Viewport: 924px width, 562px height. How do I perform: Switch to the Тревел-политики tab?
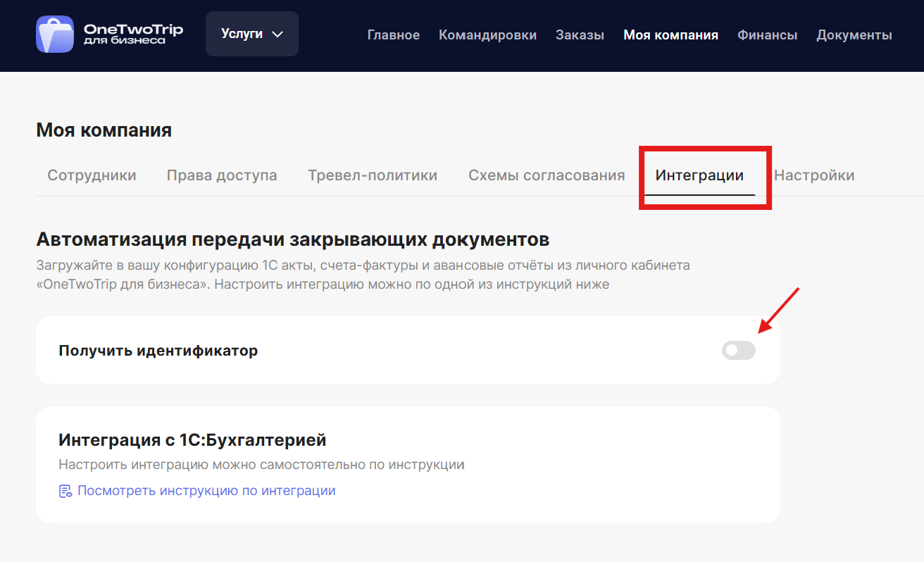[373, 175]
